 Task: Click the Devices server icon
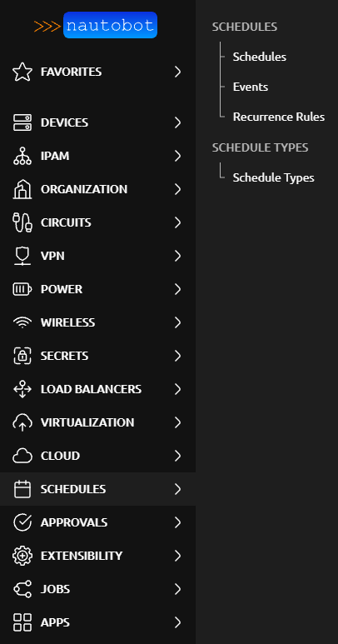pyautogui.click(x=22, y=122)
